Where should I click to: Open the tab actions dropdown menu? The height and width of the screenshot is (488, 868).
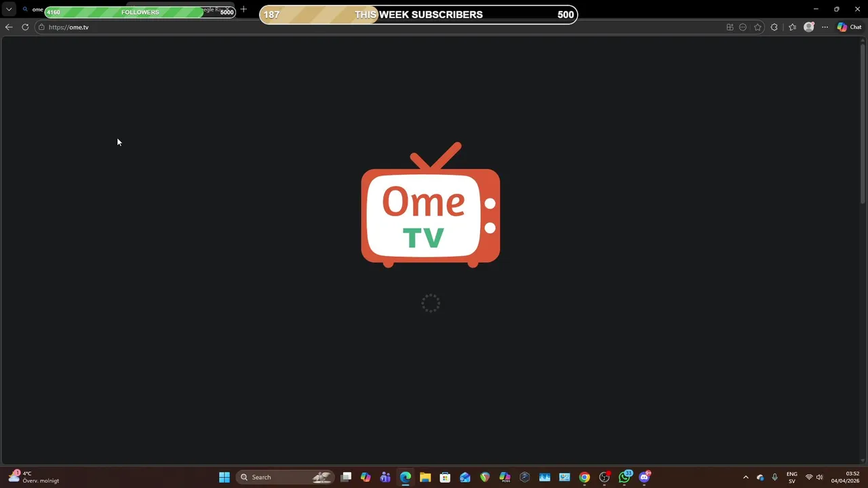point(9,9)
